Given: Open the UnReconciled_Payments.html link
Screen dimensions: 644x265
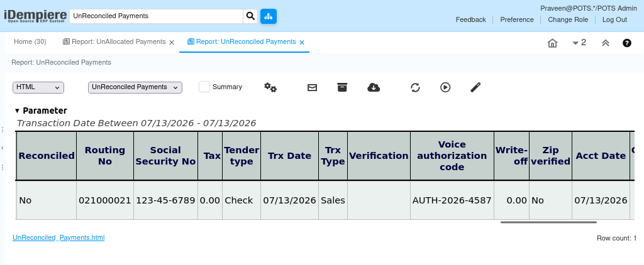Looking at the screenshot, I should click(x=58, y=237).
